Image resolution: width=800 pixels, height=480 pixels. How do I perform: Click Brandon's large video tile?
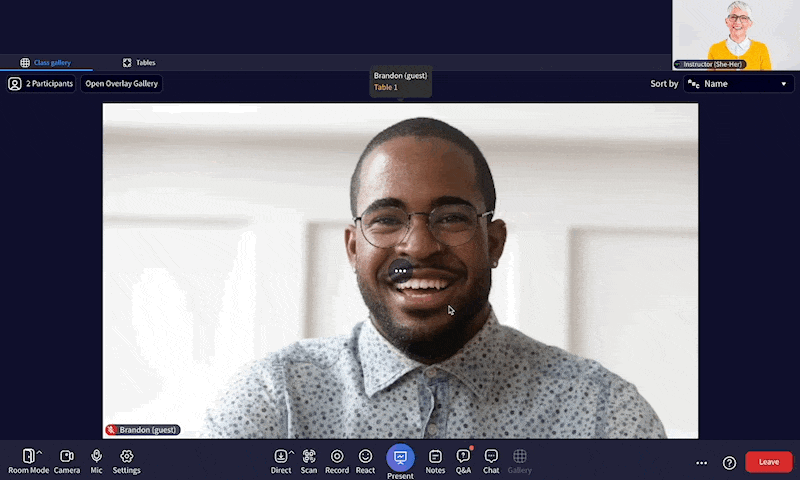pyautogui.click(x=401, y=271)
